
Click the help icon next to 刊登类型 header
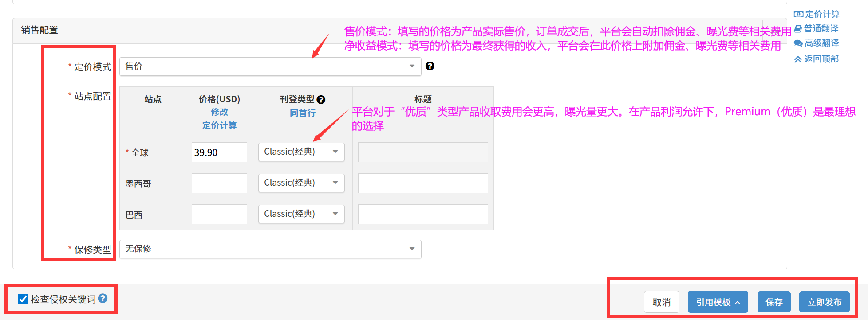click(x=321, y=100)
